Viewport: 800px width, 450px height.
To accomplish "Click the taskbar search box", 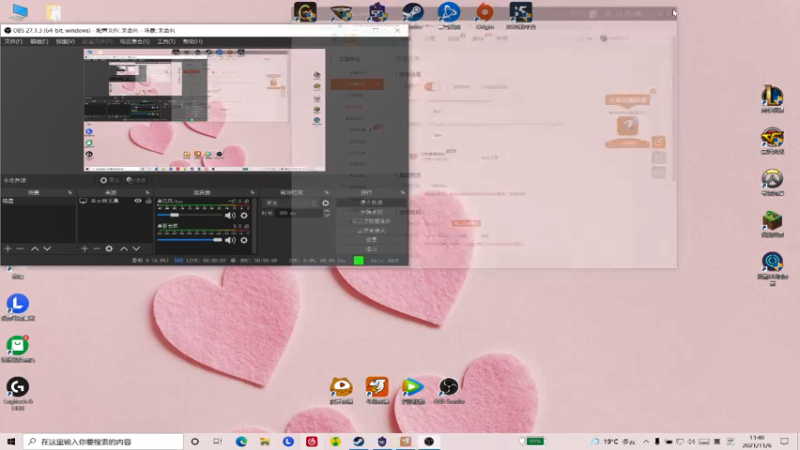I will tap(103, 441).
